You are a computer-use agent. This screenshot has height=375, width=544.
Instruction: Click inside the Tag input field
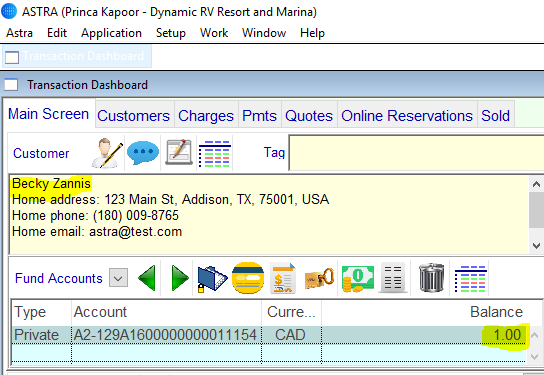tap(416, 153)
